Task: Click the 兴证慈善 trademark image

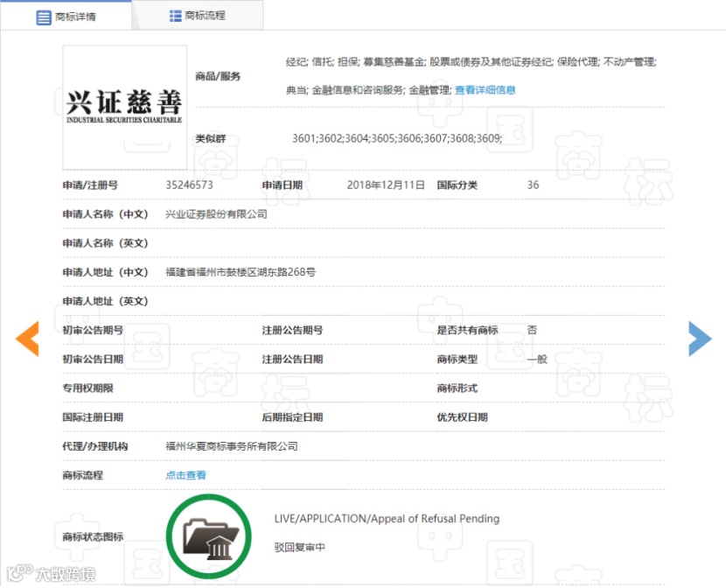Action: (x=124, y=108)
